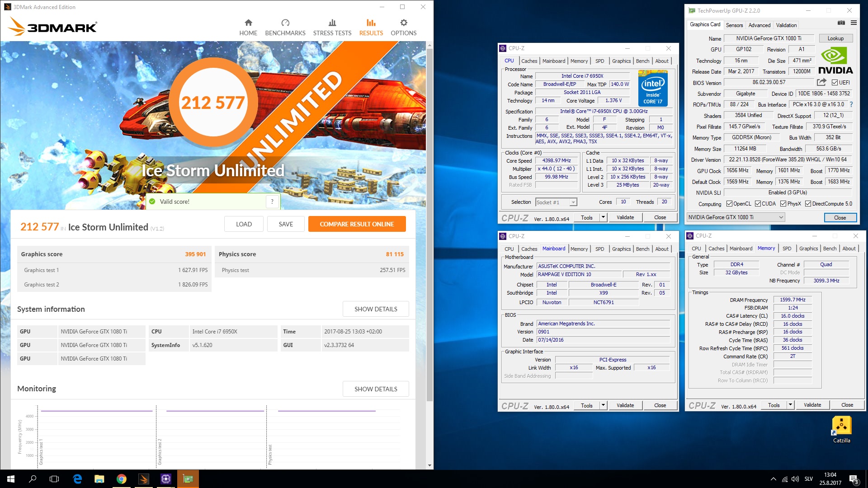This screenshot has height=488, width=868.
Task: Open Task View from the taskbar
Action: click(x=54, y=479)
